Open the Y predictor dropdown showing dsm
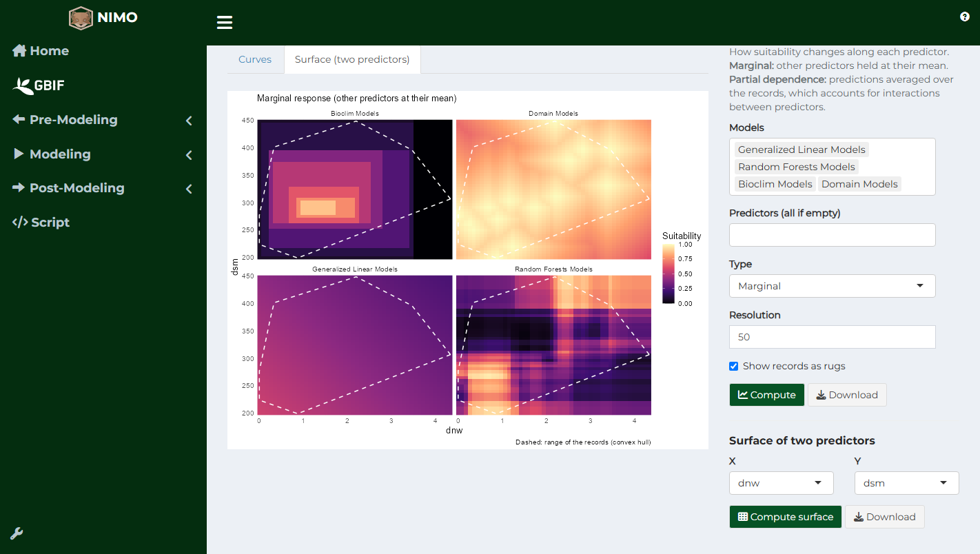Screen dimensions: 980x554 point(907,483)
